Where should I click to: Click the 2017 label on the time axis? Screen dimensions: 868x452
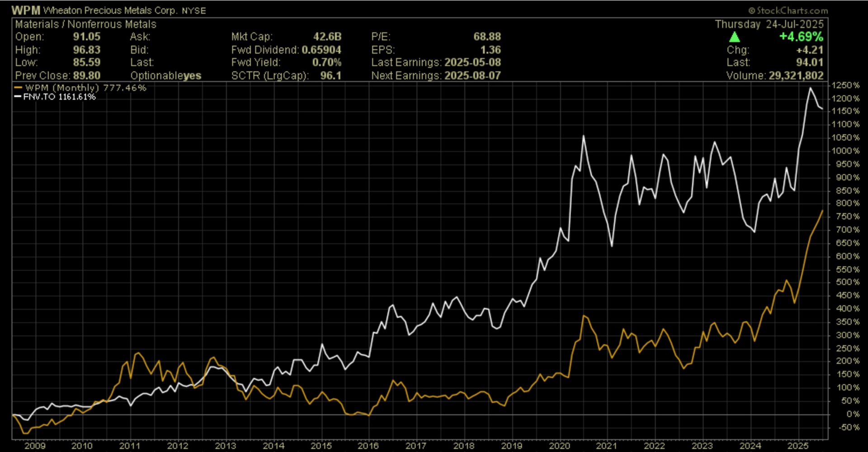[x=416, y=446]
